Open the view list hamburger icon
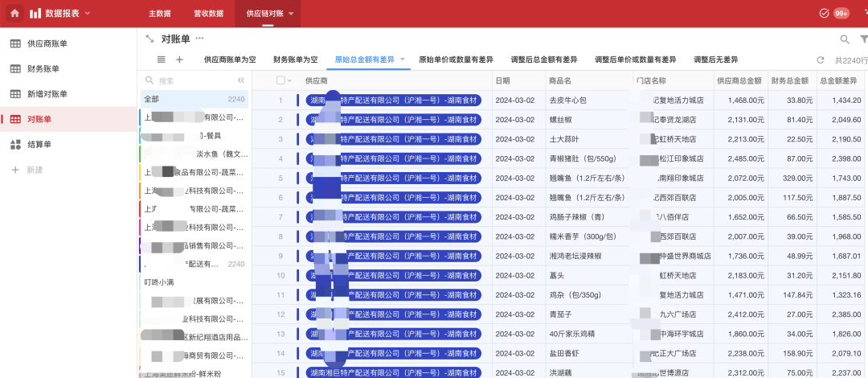The height and width of the screenshot is (378, 868). pos(161,60)
